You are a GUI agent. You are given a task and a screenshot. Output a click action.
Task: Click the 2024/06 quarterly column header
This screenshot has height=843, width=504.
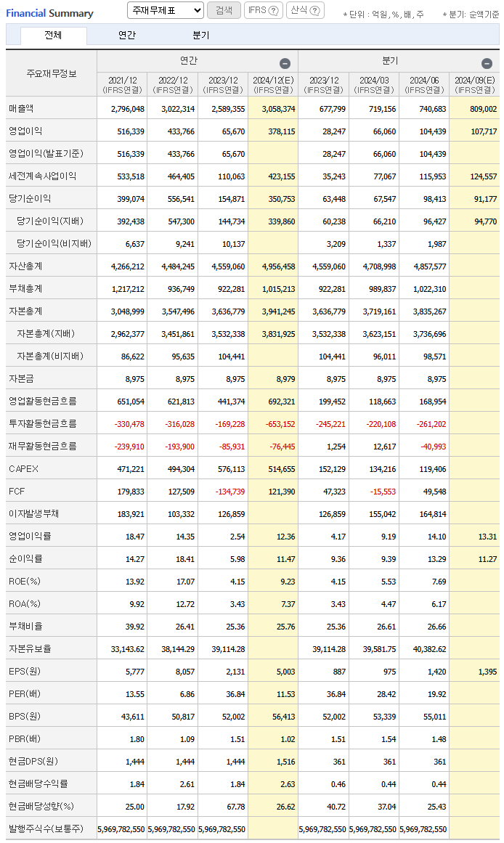click(x=424, y=85)
